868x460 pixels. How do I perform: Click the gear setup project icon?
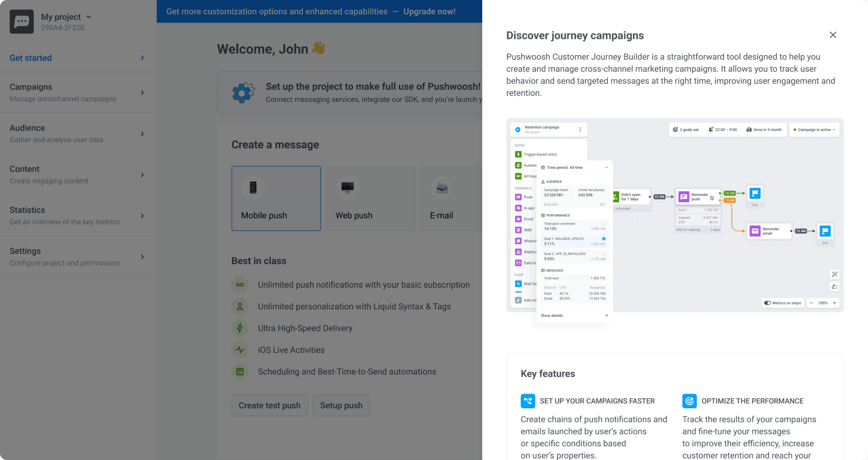(x=243, y=92)
